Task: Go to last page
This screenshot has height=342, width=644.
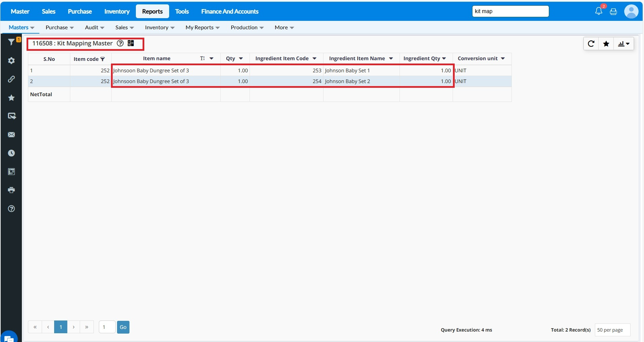Action: click(87, 327)
